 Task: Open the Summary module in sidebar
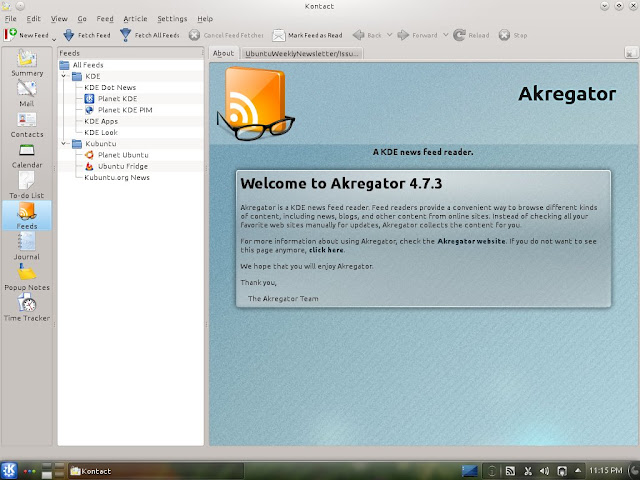[27, 63]
